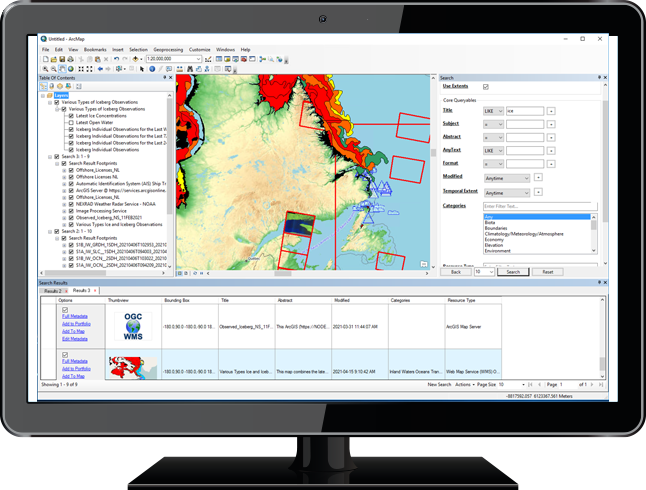
Task: Open Full Metadata link for Observed_Iceberg row
Action: (x=75, y=317)
